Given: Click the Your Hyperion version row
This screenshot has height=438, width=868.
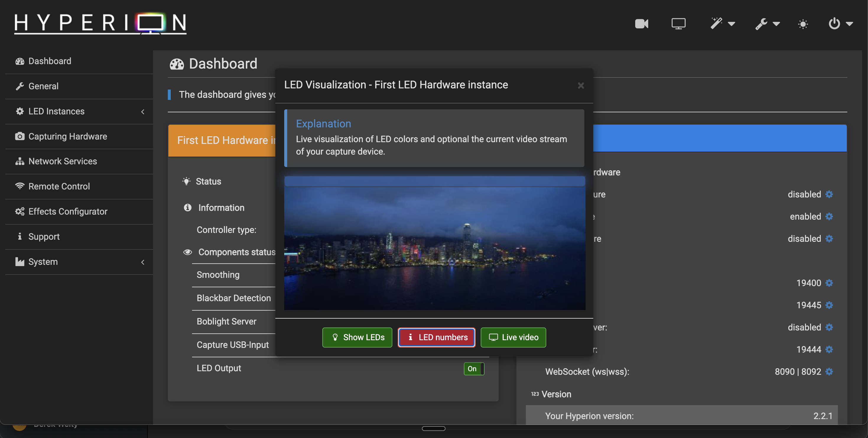Looking at the screenshot, I should click(682, 416).
